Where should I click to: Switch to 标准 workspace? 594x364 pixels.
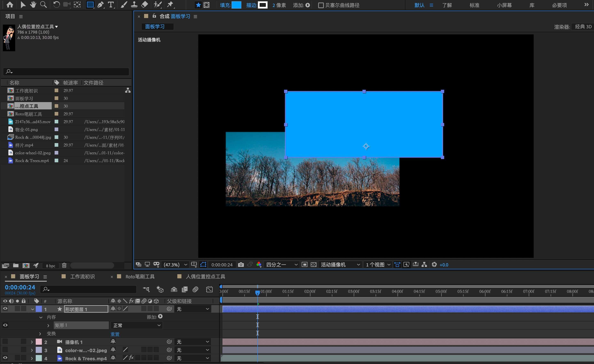point(474,5)
